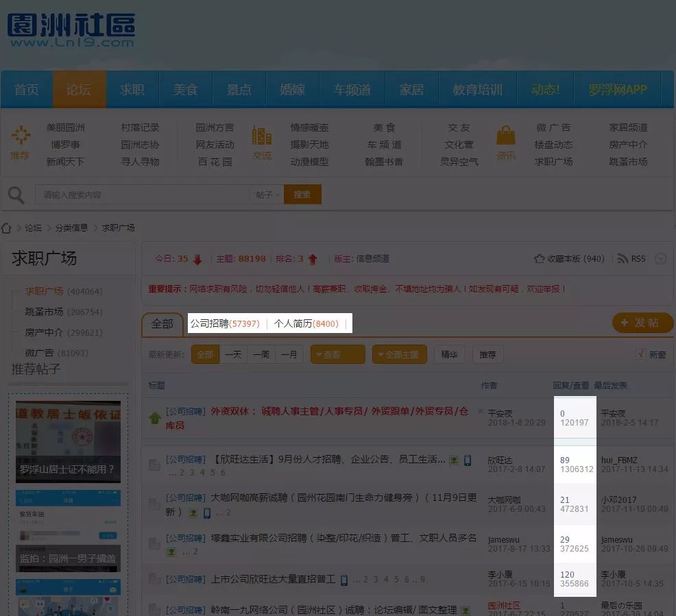Filter posts by 一月
This screenshot has width=676, height=616.
(289, 354)
